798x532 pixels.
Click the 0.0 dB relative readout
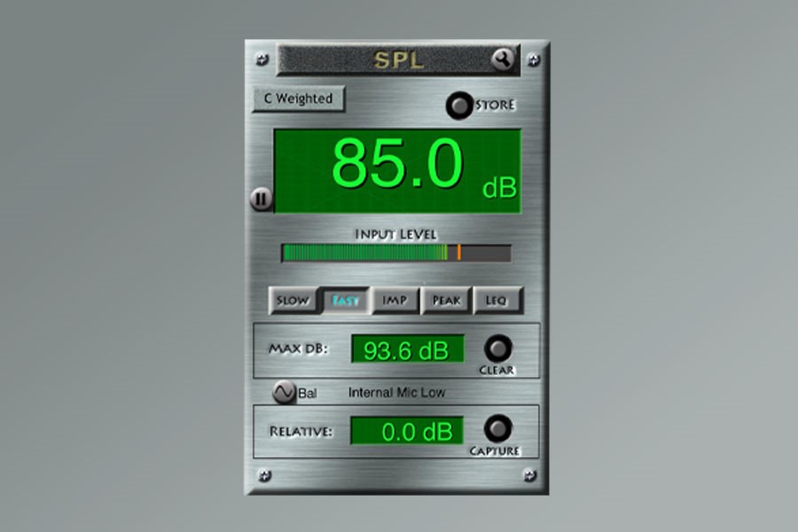(407, 431)
